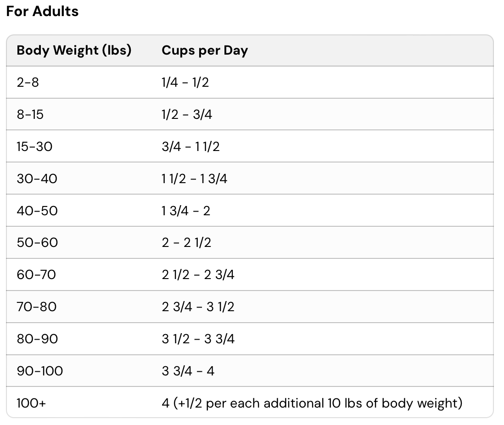Viewport: 504px width, 425px height.
Task: Select the "1/2 - 3/4" cups cell
Action: click(187, 114)
